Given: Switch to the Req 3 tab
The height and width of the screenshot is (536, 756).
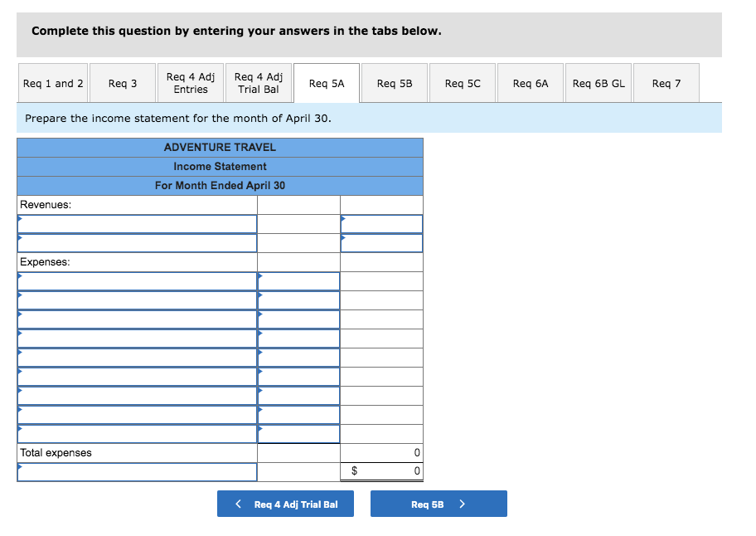Looking at the screenshot, I should coord(123,83).
